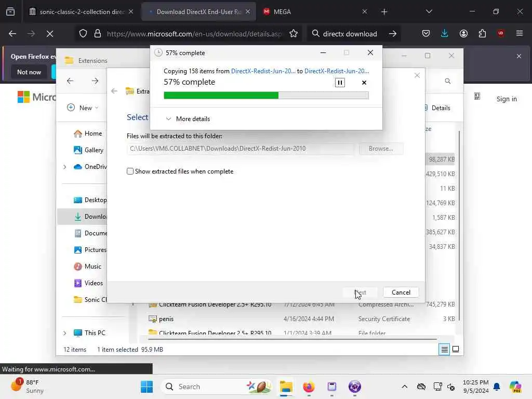The image size is (532, 399).
Task: Click the directx download search box
Action: (x=350, y=34)
